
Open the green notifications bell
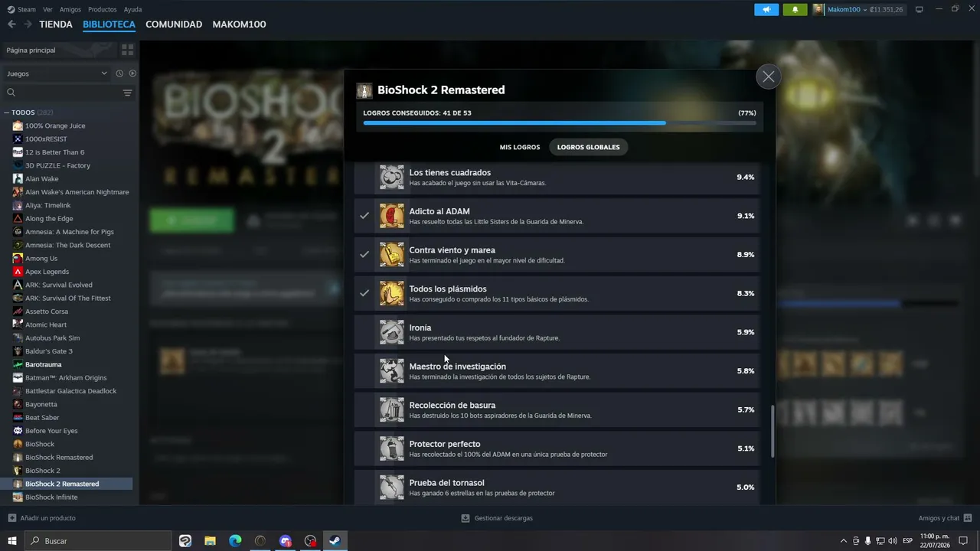click(x=795, y=9)
